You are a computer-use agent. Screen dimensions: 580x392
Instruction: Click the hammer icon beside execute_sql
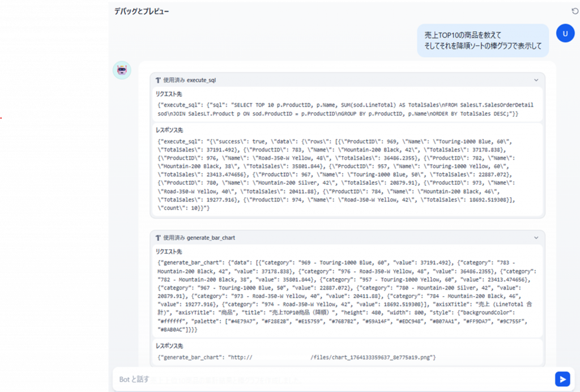(158, 80)
